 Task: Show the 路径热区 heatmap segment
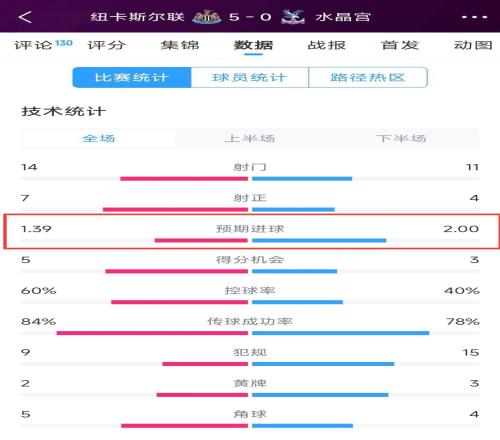pyautogui.click(x=368, y=77)
